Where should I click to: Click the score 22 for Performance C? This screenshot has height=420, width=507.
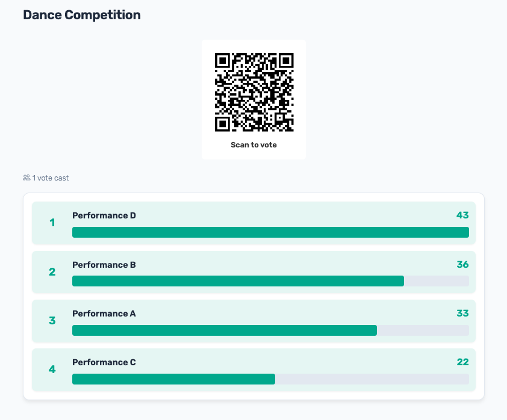coord(462,362)
